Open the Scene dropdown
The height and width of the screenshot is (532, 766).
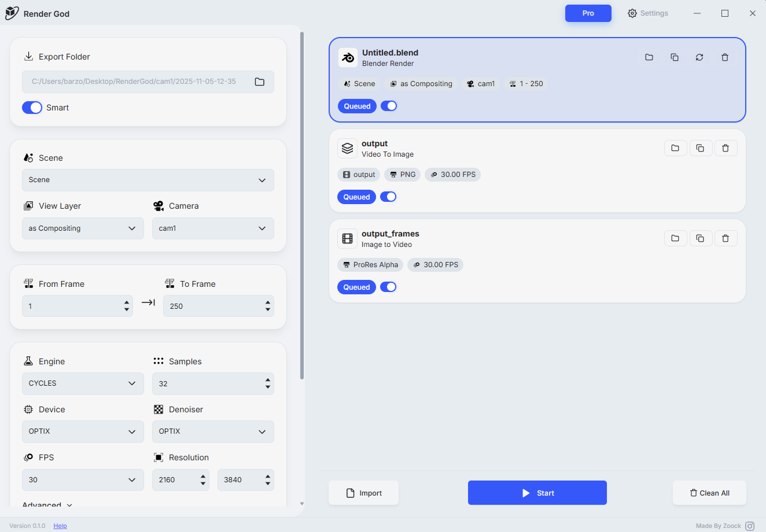pos(148,180)
